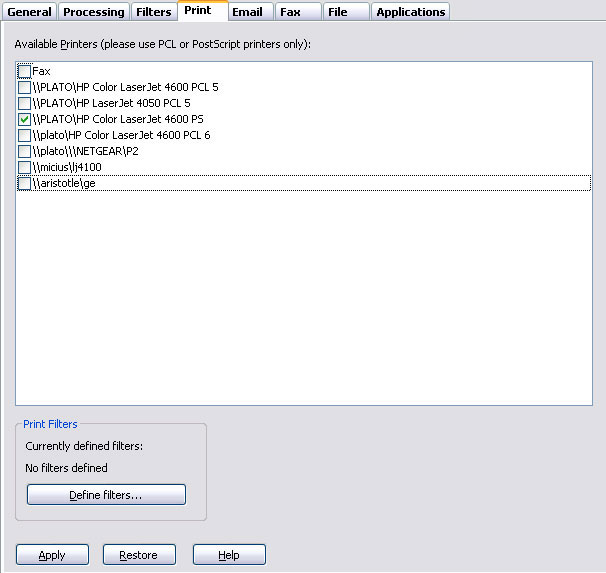The height and width of the screenshot is (573, 606).
Task: Open the Processing tab
Action: (x=93, y=12)
